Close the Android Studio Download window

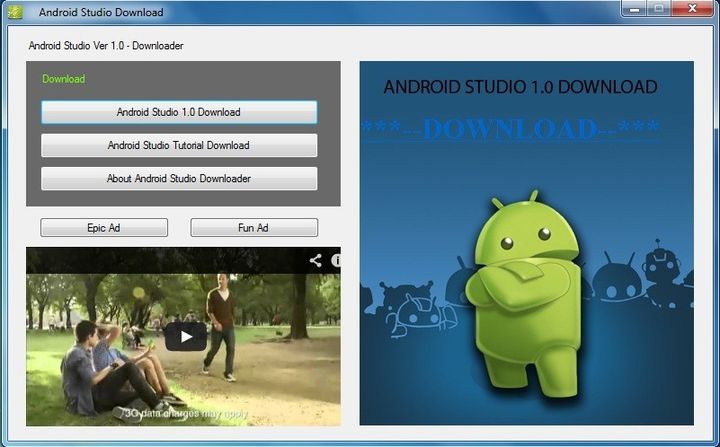pyautogui.click(x=692, y=8)
